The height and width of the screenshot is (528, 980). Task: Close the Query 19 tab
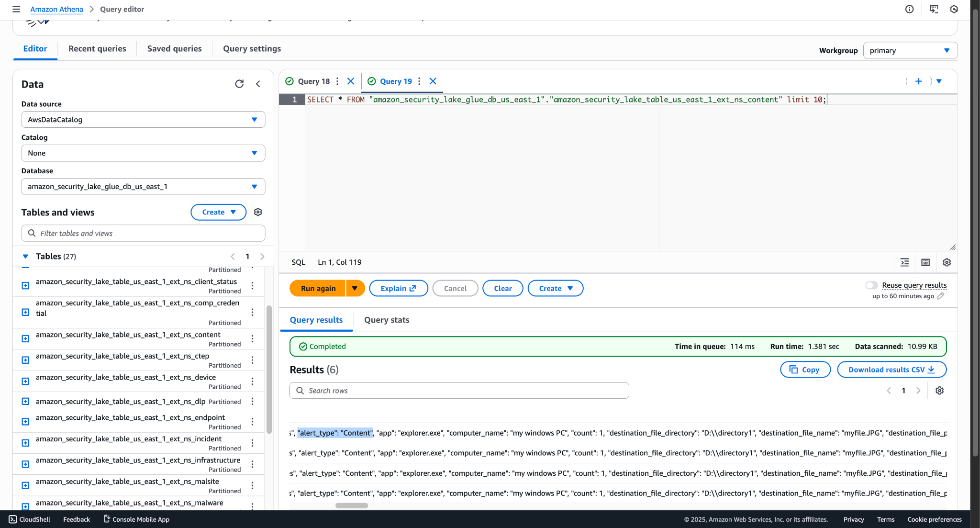pos(433,81)
